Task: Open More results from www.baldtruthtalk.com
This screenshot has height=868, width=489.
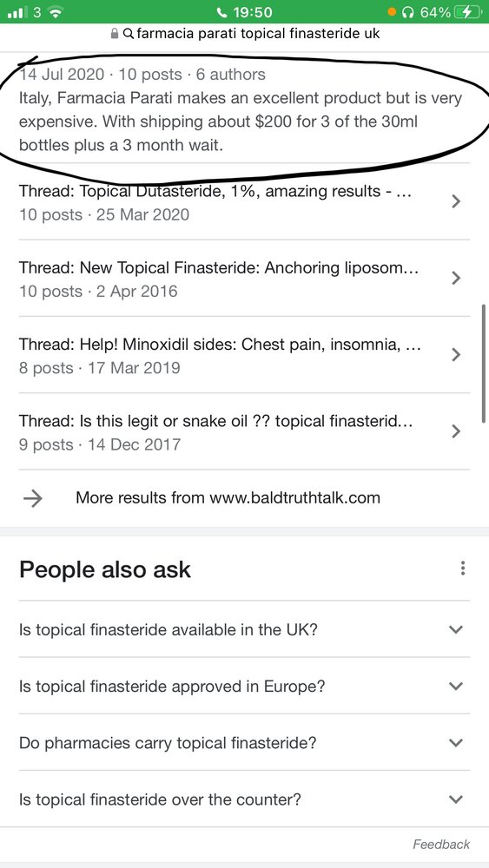Action: [244, 497]
